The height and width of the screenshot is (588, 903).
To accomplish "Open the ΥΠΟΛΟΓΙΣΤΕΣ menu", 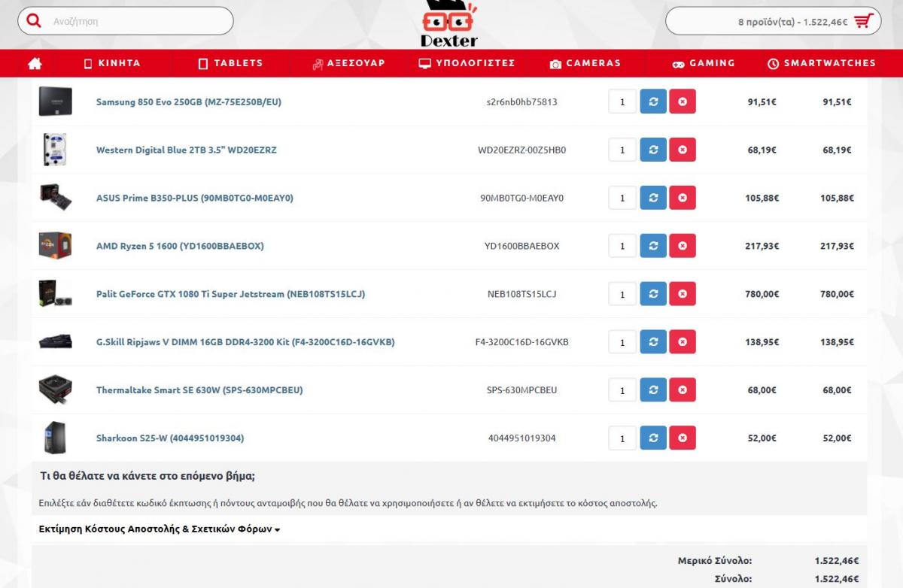I will (x=467, y=63).
